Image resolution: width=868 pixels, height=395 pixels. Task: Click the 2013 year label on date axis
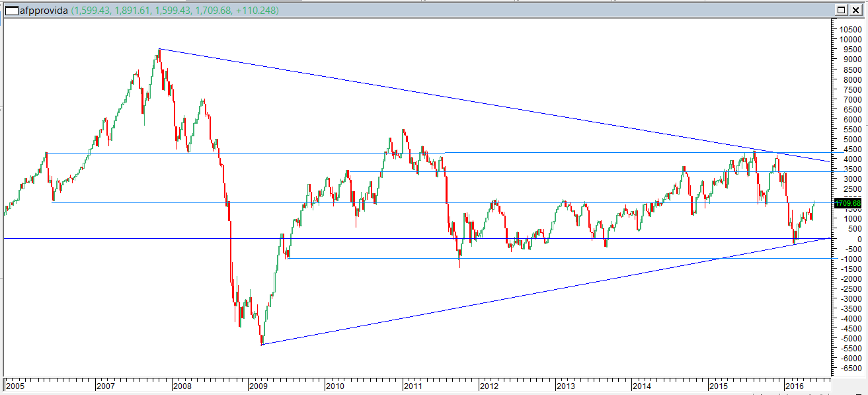pyautogui.click(x=566, y=385)
